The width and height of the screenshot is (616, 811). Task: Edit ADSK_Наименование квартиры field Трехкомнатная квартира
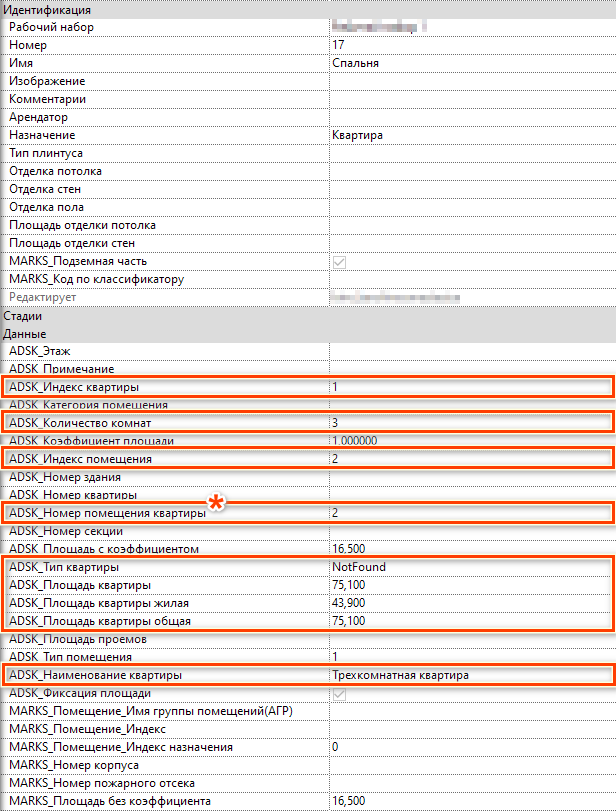click(x=470, y=675)
